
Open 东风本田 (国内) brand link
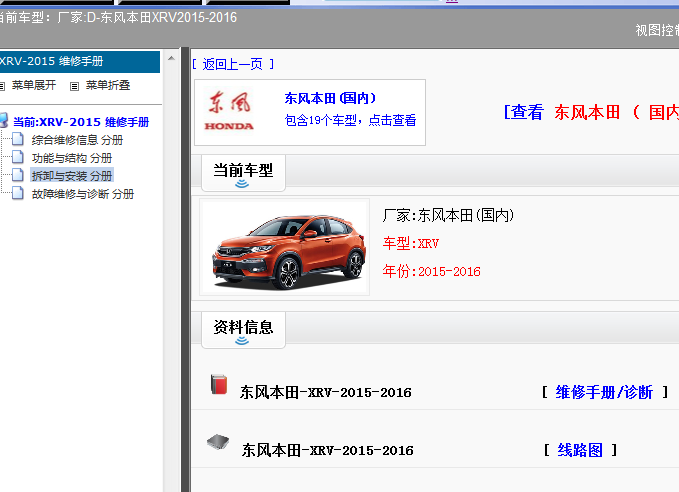click(330, 98)
